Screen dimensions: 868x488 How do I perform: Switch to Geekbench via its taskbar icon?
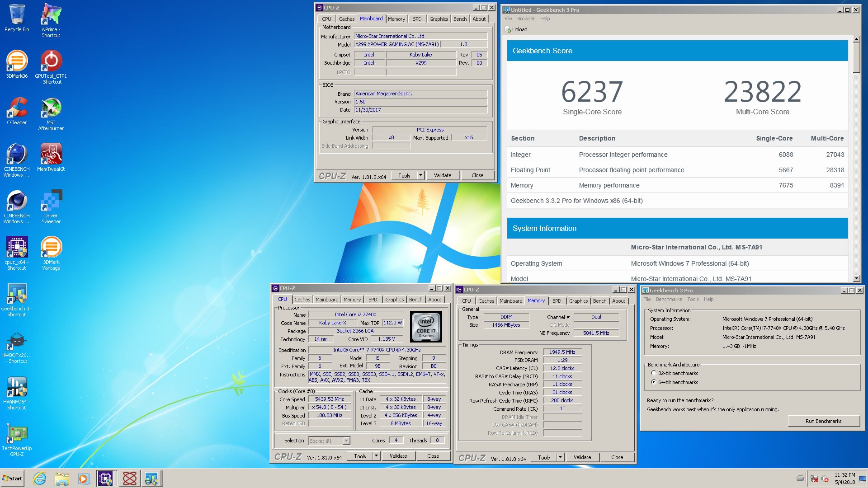(151, 479)
